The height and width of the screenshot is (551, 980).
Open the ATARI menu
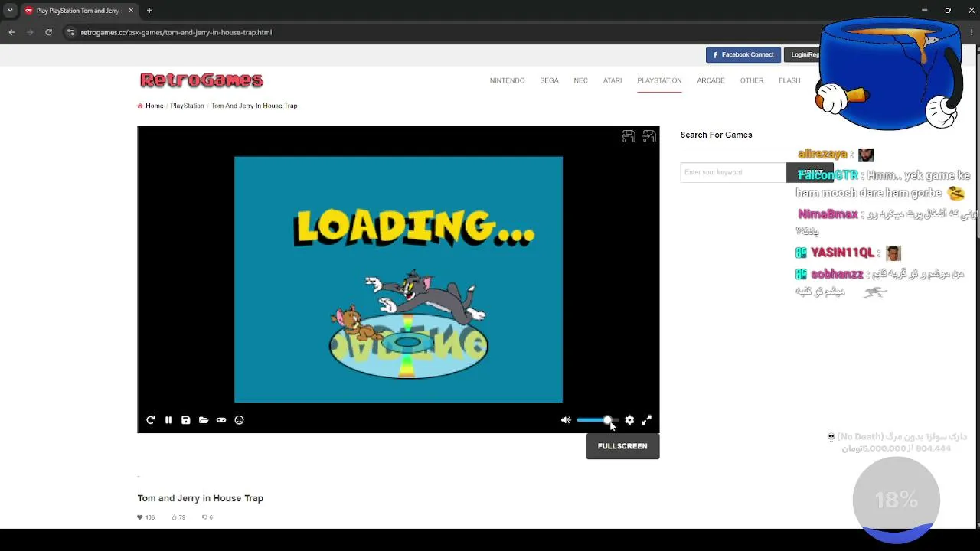(x=612, y=80)
